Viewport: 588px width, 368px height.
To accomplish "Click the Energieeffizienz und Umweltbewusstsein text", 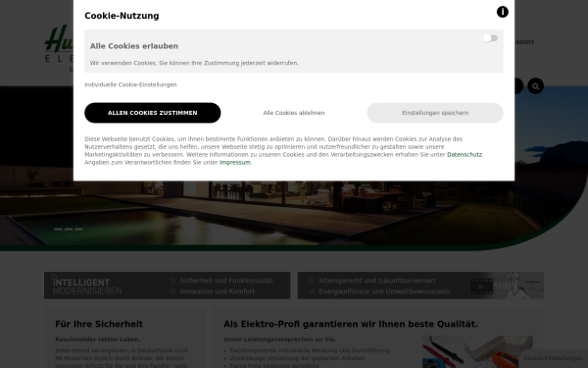I will tap(384, 291).
